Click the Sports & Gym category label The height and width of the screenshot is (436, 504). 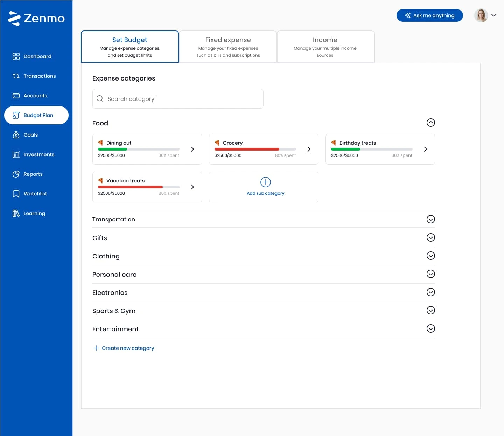[x=114, y=311]
